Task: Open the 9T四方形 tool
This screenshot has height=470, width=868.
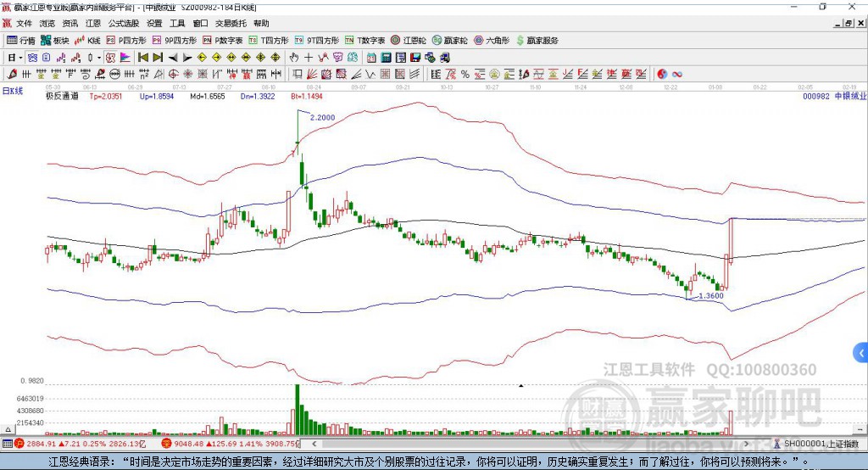Action: (317, 41)
